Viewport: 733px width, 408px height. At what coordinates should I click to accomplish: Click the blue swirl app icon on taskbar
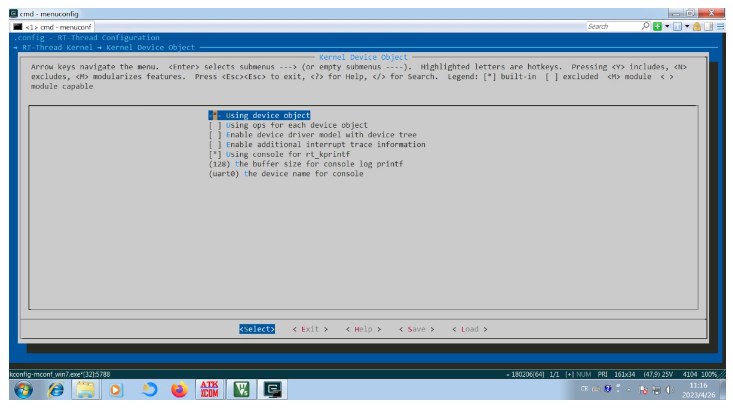click(x=148, y=389)
